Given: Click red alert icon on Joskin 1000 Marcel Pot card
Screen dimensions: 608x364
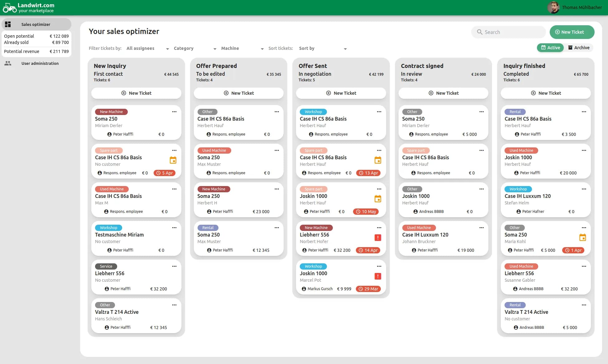Looking at the screenshot, I should 378,276.
